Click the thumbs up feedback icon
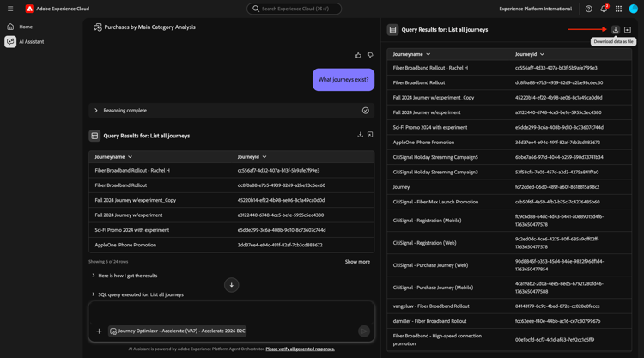The height and width of the screenshot is (358, 644). (x=358, y=55)
